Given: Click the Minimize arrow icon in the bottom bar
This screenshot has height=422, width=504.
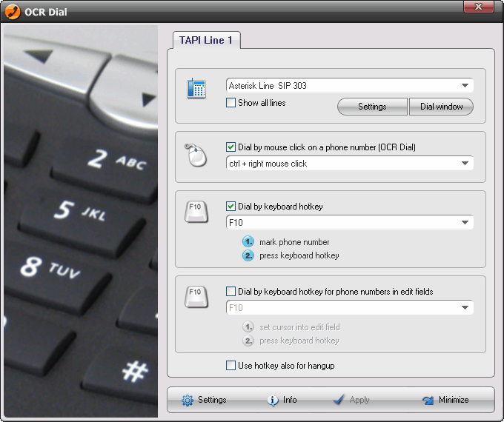Looking at the screenshot, I should 428,400.
